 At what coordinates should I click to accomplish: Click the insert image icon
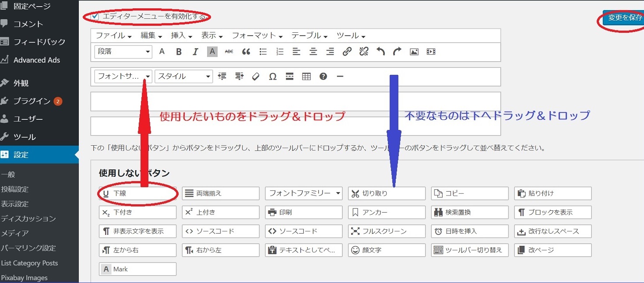(414, 52)
